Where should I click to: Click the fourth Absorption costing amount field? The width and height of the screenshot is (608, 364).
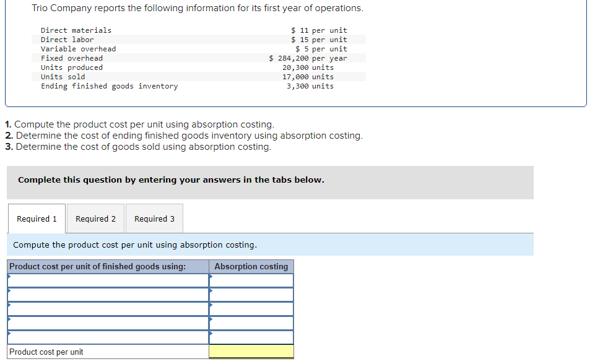point(251,323)
